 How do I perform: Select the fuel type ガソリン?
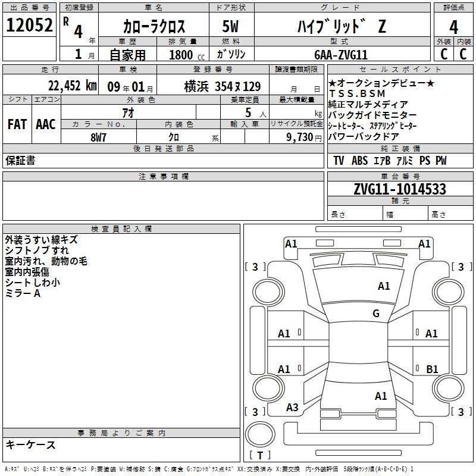231,54
